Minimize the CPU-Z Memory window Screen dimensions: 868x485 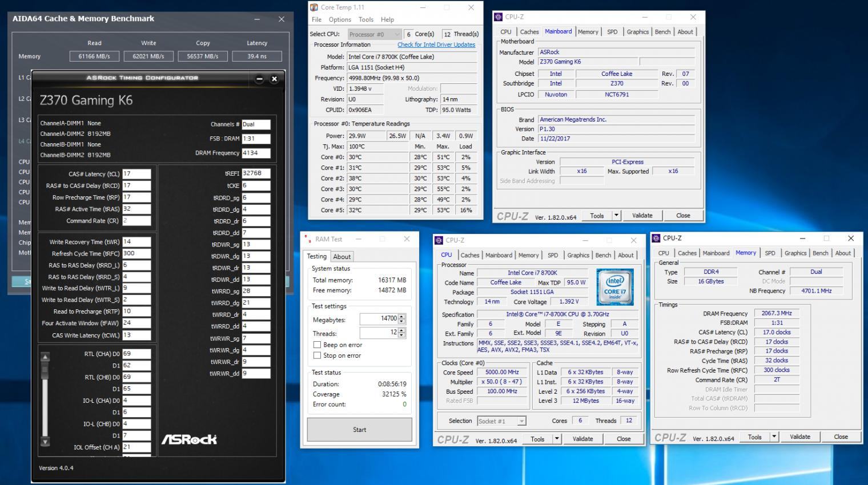[802, 238]
